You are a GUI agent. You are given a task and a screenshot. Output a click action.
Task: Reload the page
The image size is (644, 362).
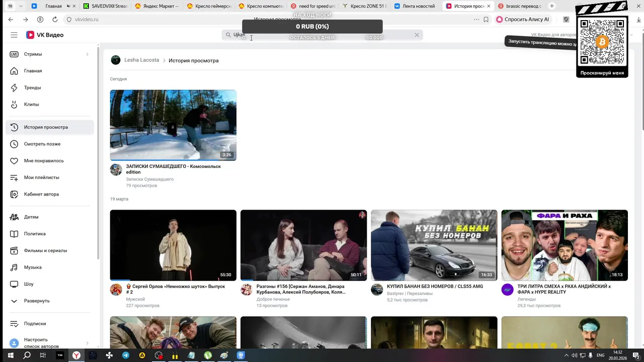pyautogui.click(x=55, y=19)
